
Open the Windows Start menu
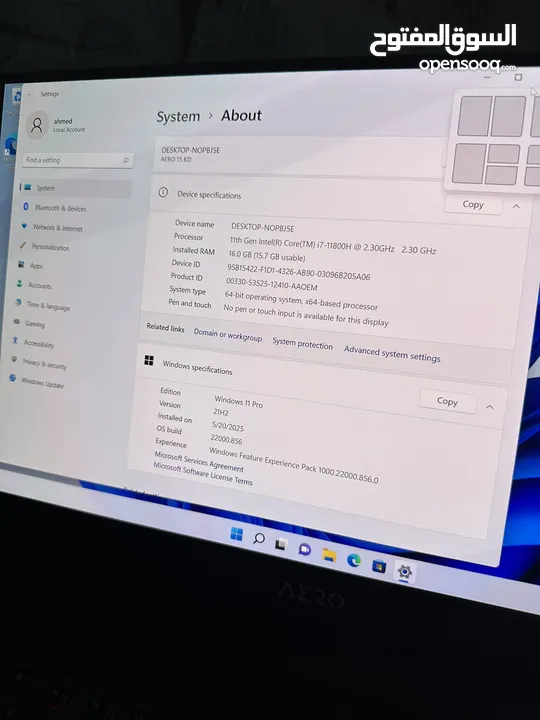pos(236,534)
